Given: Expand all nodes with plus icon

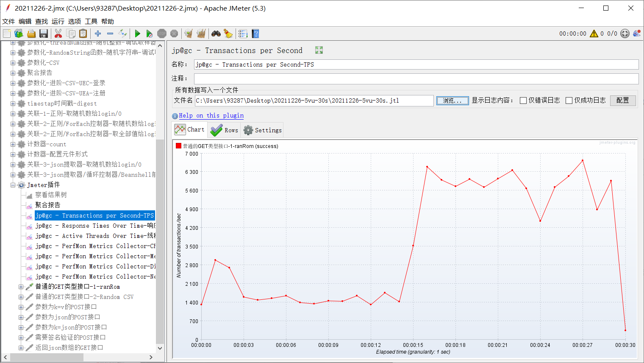Looking at the screenshot, I should coord(98,34).
